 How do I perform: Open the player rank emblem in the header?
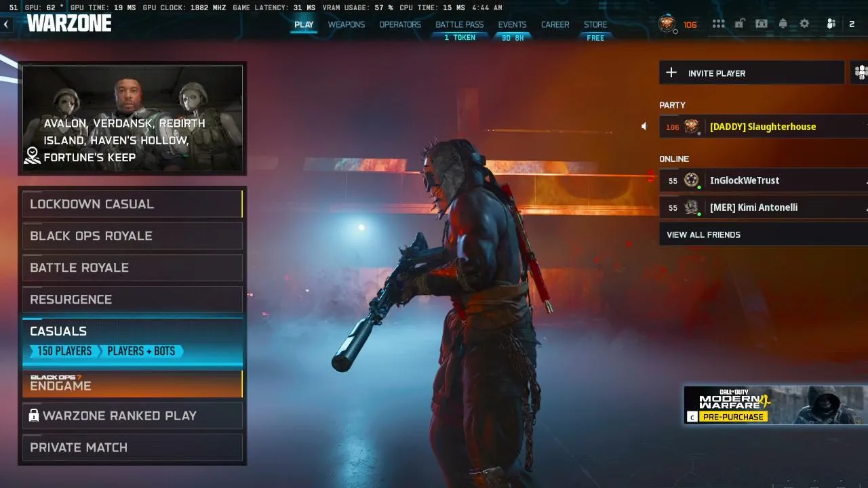667,24
